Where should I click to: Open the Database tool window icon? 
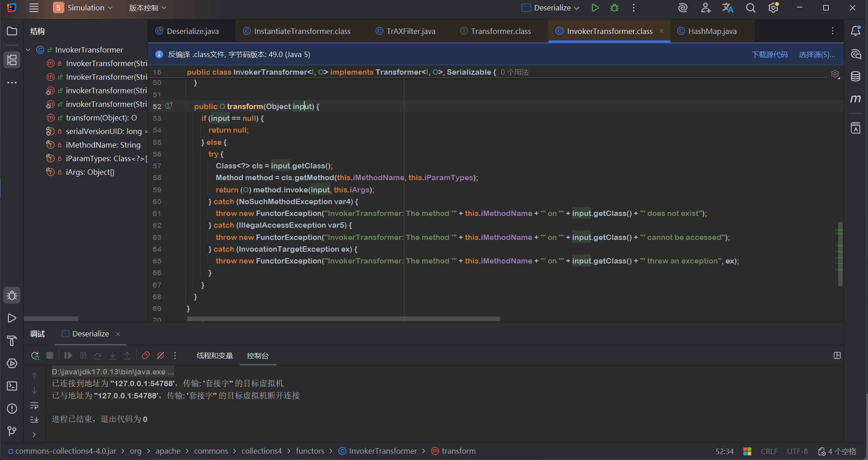pos(855,77)
